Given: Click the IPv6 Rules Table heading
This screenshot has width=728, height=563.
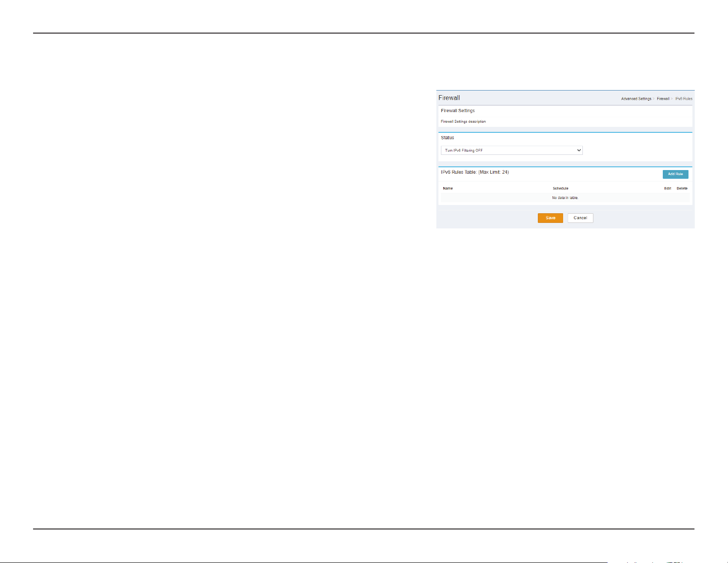Looking at the screenshot, I should tap(458, 172).
